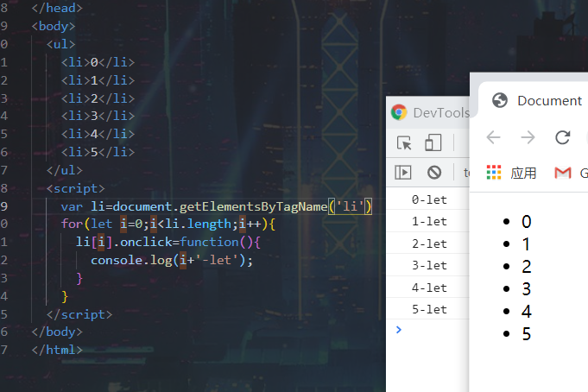Click the closing ul tag in editor
588x392 pixels.
[x=65, y=170]
